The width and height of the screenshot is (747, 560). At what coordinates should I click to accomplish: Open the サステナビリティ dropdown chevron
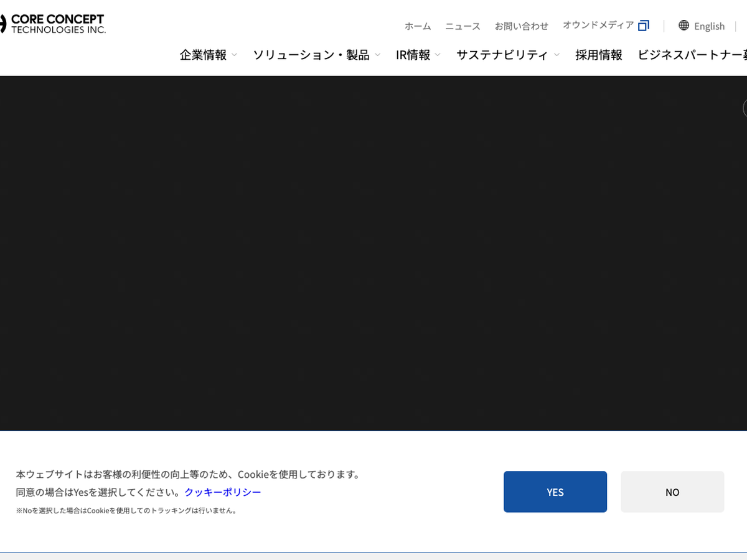557,55
